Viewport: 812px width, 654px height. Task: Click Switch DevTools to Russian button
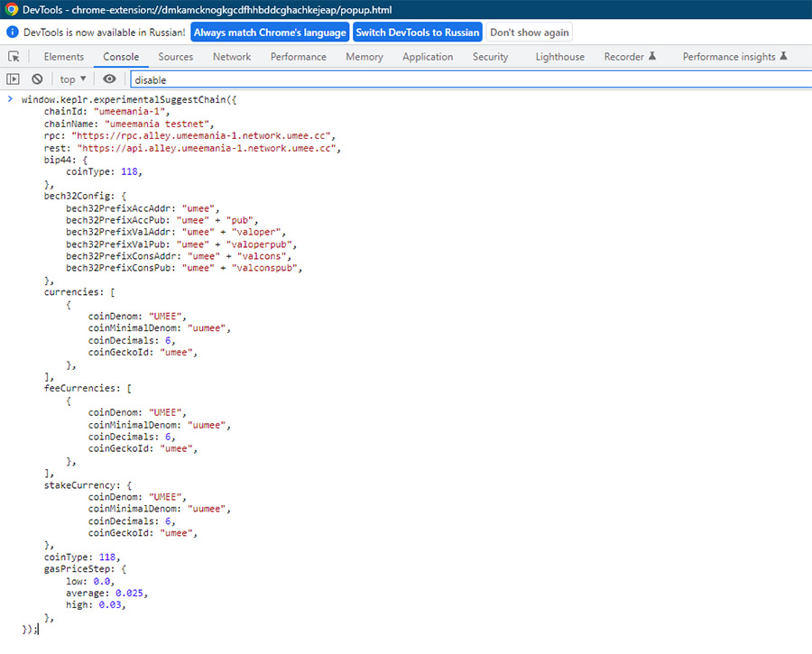tap(418, 32)
